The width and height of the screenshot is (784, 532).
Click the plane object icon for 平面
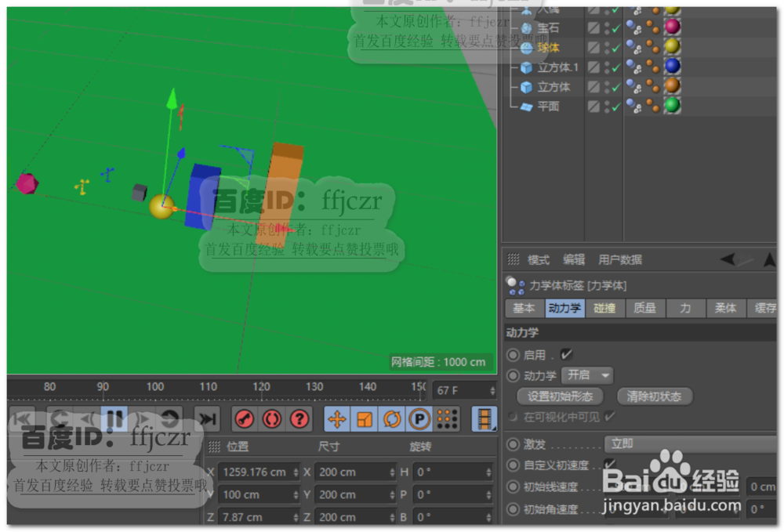[x=526, y=107]
